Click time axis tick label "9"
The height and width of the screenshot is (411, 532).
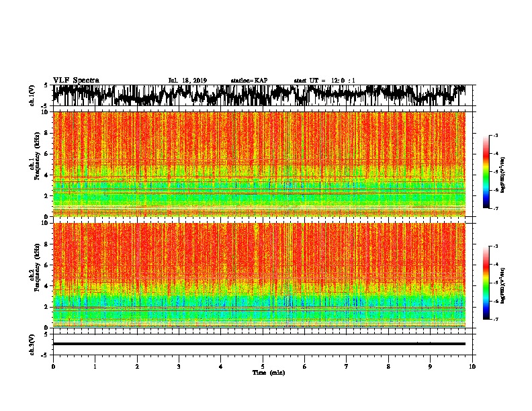(x=430, y=367)
